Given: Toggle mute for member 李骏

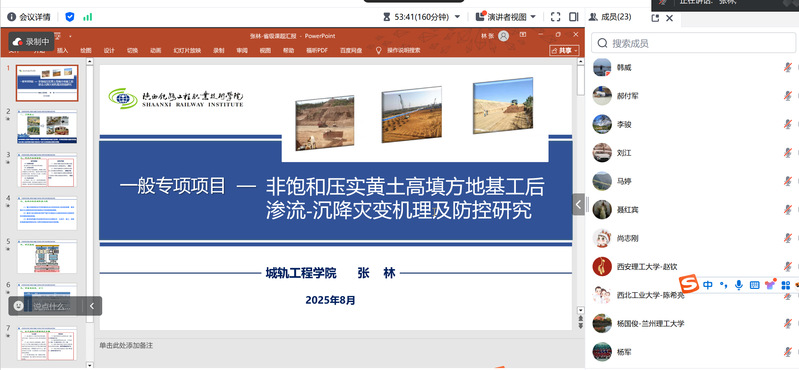Looking at the screenshot, I should (x=788, y=124).
